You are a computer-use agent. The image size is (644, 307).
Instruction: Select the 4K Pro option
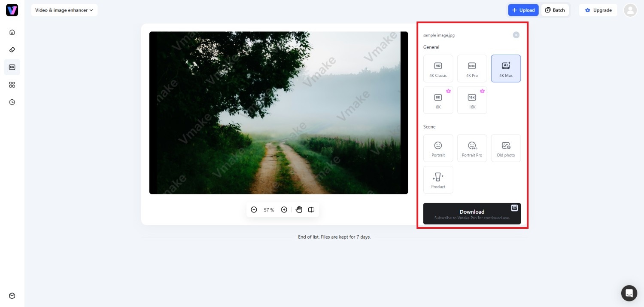click(x=472, y=68)
